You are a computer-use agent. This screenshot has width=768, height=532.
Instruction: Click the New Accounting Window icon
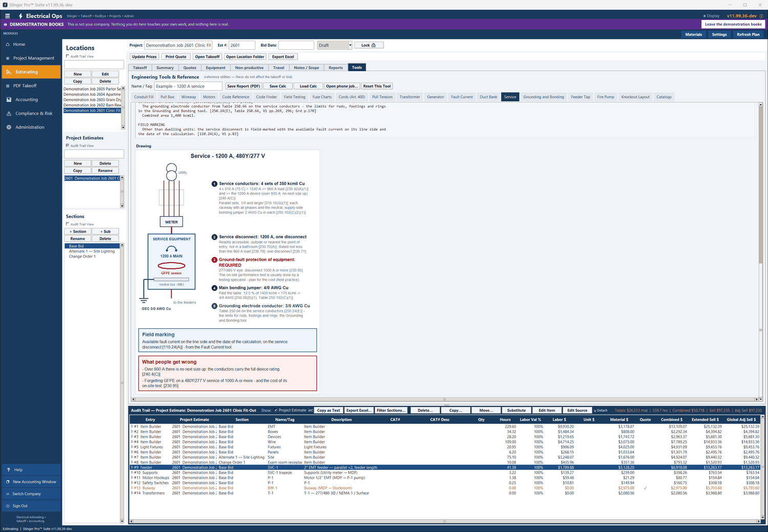[x=8, y=482]
